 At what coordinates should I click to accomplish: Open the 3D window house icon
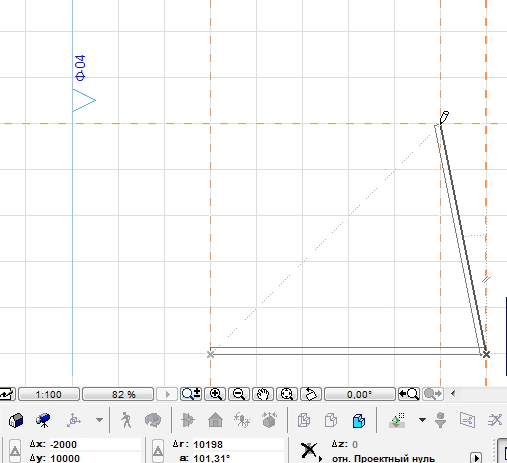tap(16, 420)
